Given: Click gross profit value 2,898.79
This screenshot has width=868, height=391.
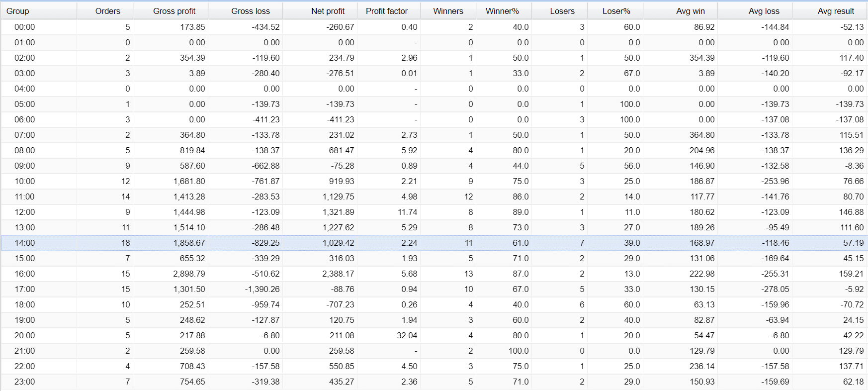Looking at the screenshot, I should [x=189, y=274].
